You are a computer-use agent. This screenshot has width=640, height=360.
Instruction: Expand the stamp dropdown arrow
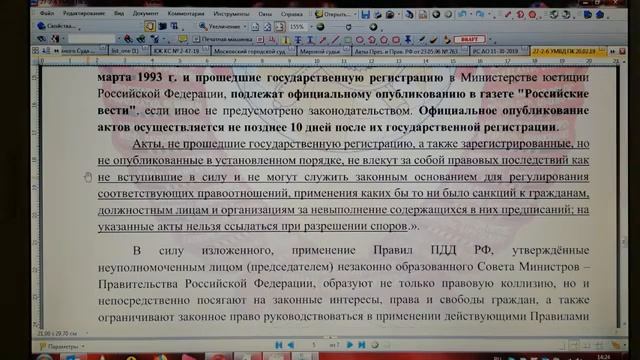click(x=491, y=40)
